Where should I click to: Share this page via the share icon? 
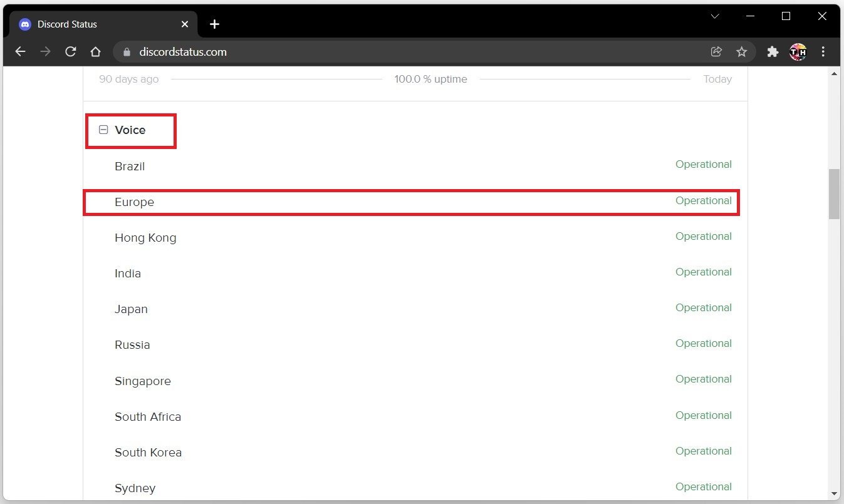(716, 52)
